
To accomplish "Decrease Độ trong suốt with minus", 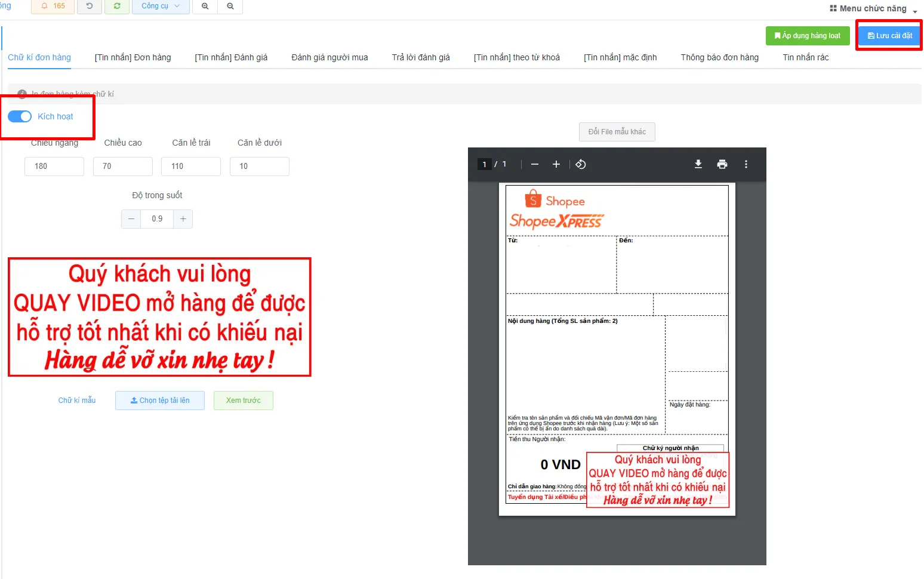I will (131, 219).
